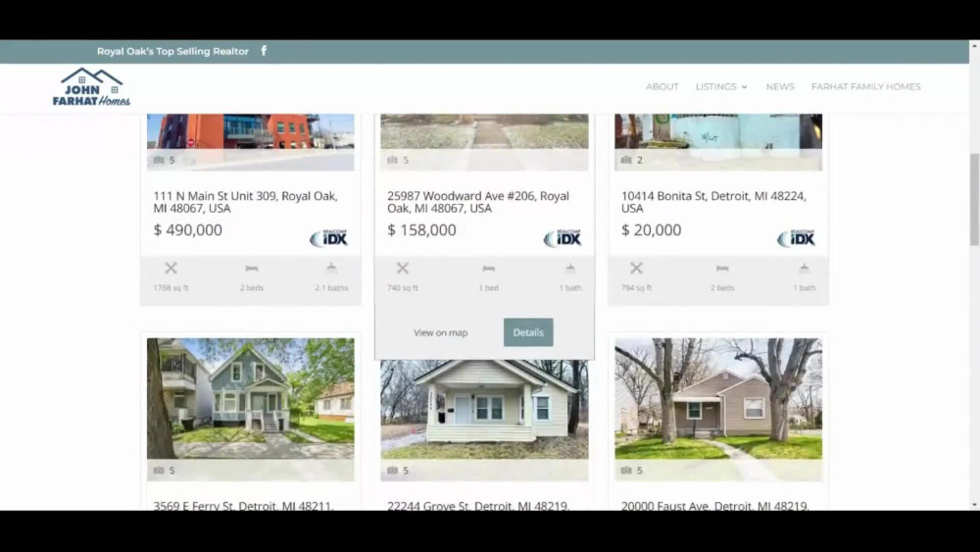Viewport: 980px width, 552px height.
Task: Click scrollbar down arrow
Action: [x=974, y=505]
